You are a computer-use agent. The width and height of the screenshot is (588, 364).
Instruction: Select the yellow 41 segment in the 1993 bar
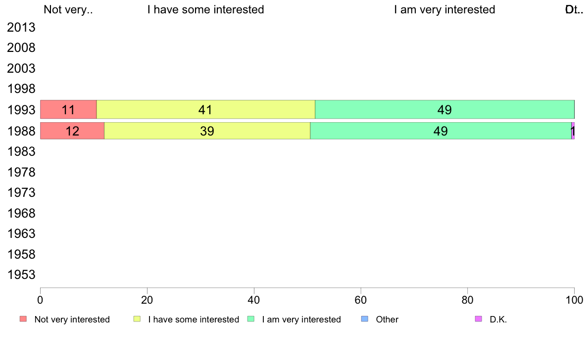[206, 109]
